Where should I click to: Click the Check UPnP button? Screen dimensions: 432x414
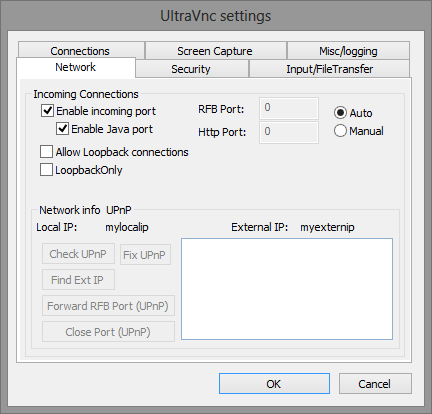pos(78,254)
